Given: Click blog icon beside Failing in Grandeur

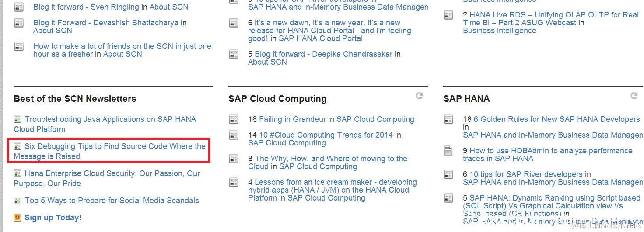Looking at the screenshot, I should 234,119.
